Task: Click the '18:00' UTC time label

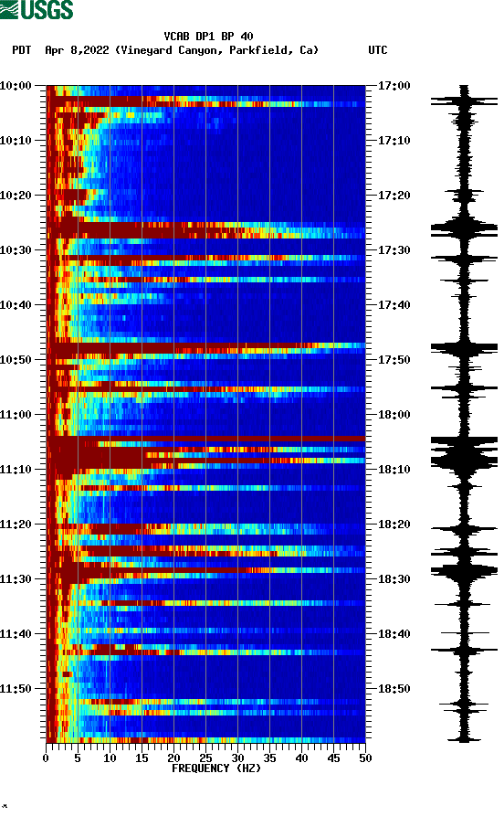Action: point(394,415)
